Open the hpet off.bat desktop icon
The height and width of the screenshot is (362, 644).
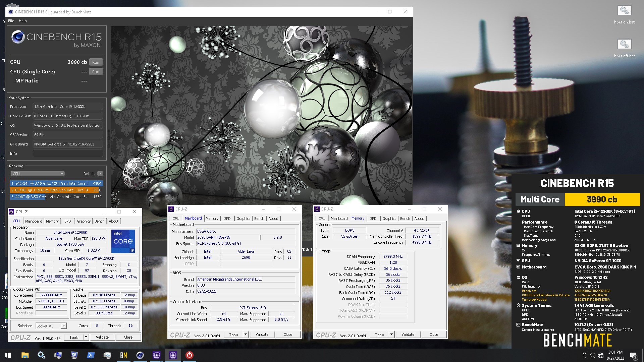[x=624, y=48]
